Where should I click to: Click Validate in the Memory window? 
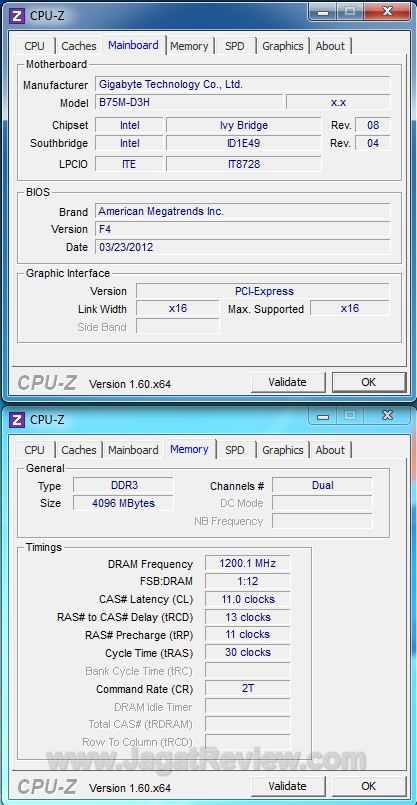(x=288, y=786)
